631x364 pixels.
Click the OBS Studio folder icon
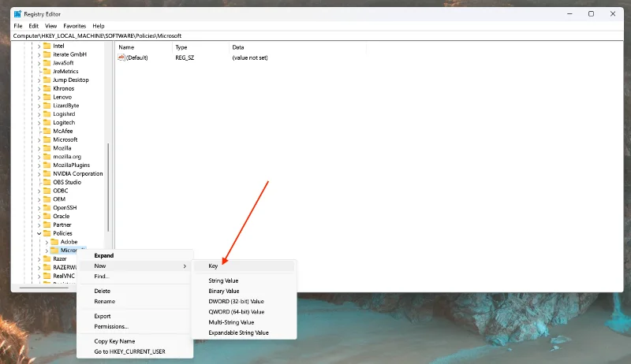click(47, 182)
